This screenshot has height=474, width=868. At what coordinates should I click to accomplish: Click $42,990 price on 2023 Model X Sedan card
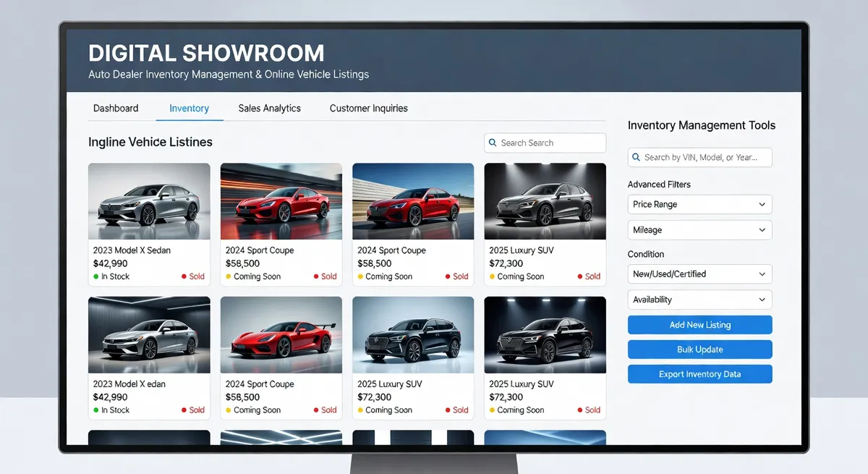coord(111,263)
